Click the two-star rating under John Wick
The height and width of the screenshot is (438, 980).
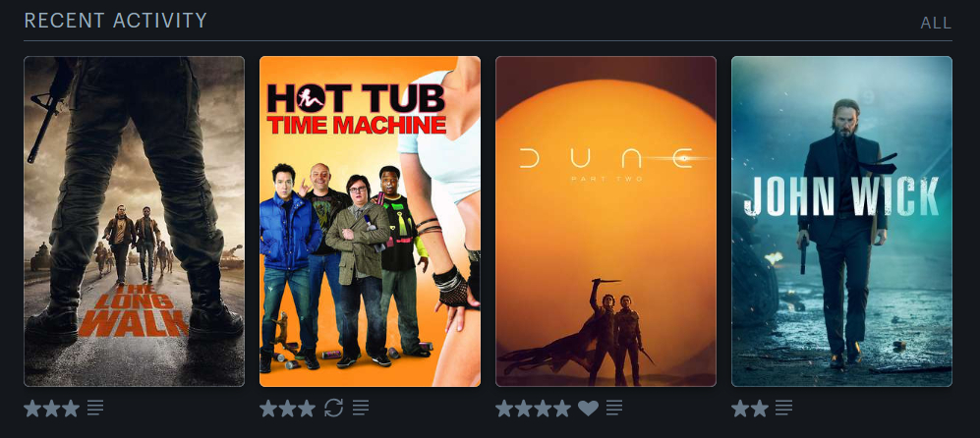click(750, 408)
